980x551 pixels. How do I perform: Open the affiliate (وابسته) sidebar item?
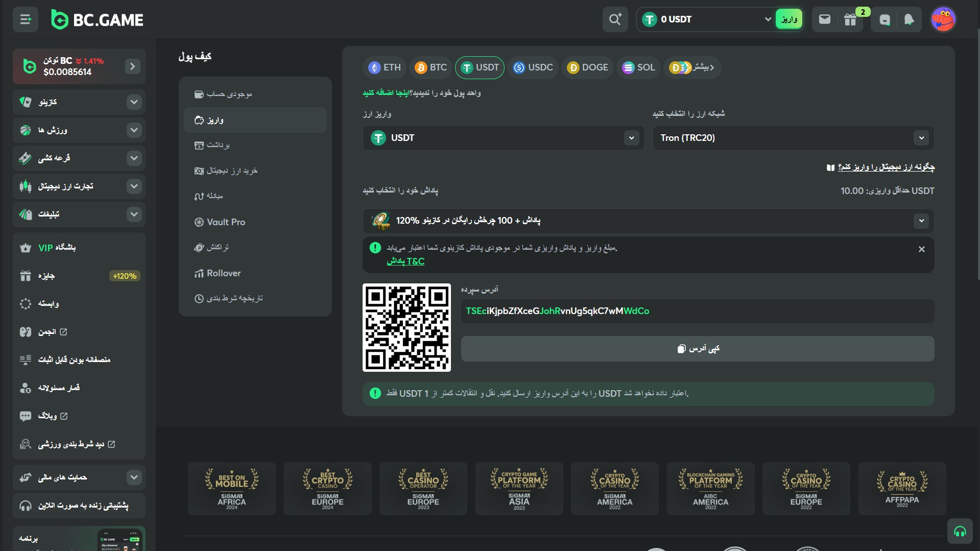tap(79, 304)
